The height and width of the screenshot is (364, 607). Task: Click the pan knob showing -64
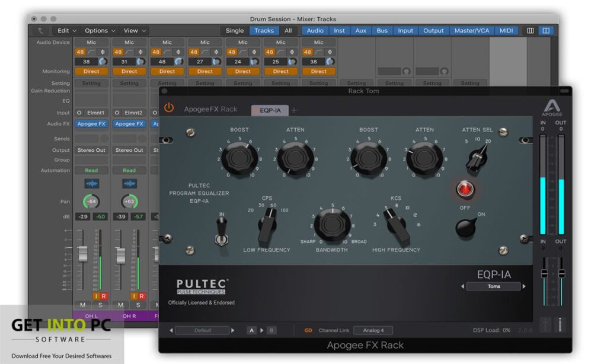pos(91,202)
